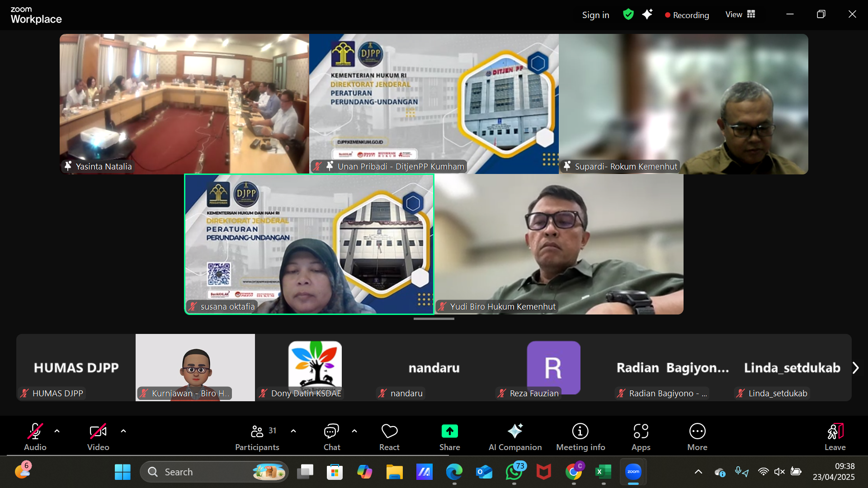Open Task View from taskbar

(305, 472)
